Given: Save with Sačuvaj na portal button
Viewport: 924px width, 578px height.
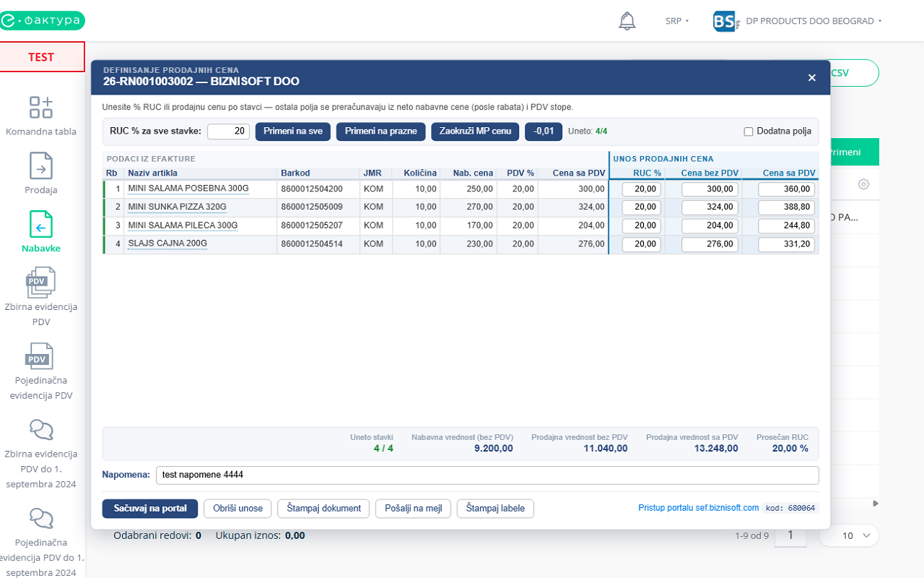Looking at the screenshot, I should (x=150, y=509).
